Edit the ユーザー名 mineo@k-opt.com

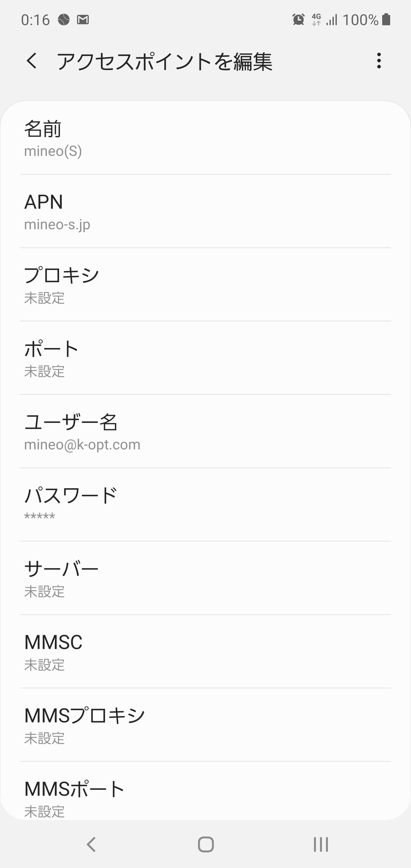coord(205,432)
